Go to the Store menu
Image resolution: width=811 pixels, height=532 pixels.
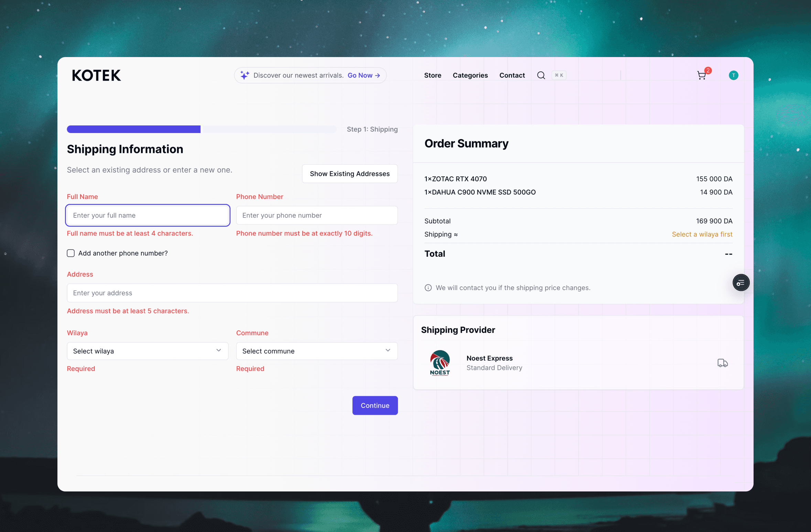[x=432, y=75]
